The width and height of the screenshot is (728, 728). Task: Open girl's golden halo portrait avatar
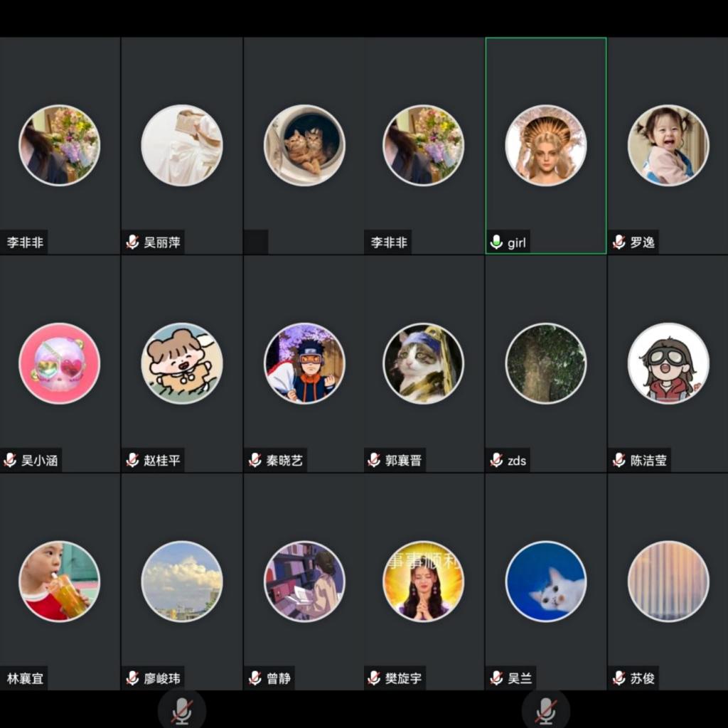546,145
